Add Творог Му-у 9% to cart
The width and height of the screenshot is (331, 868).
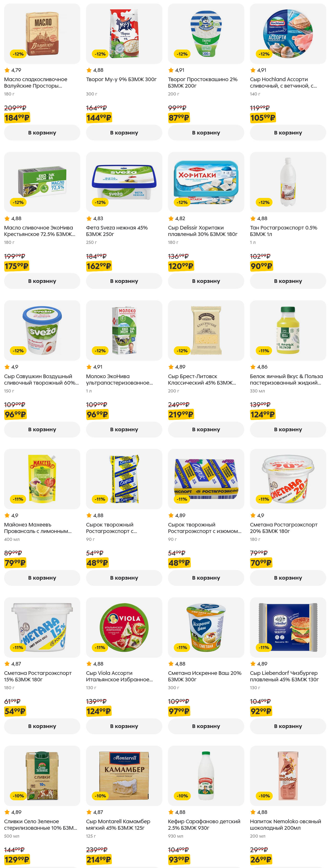point(124,133)
